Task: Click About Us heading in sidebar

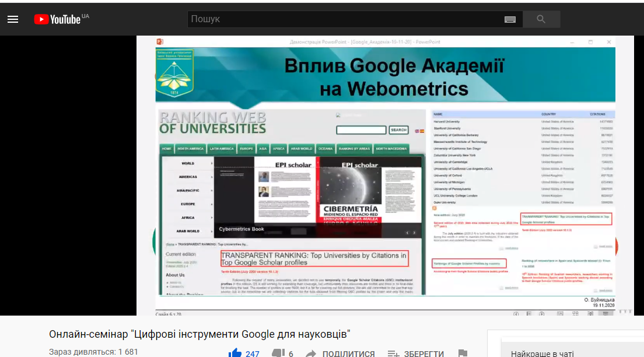Action: (x=175, y=275)
